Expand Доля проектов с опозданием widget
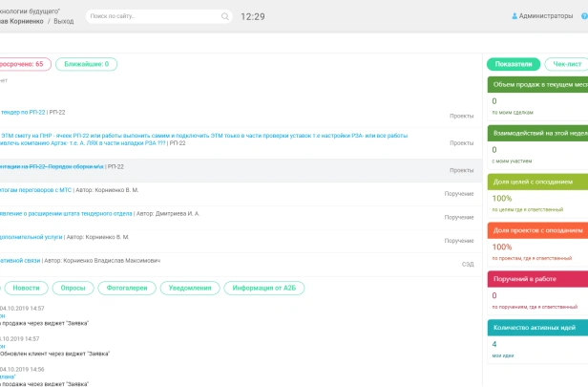The height and width of the screenshot is (387, 588). tap(538, 229)
